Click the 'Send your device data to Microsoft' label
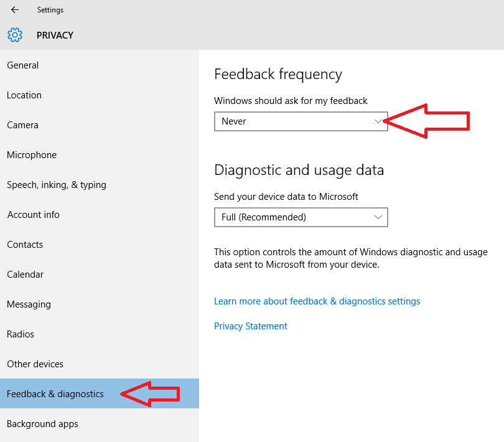 point(286,197)
